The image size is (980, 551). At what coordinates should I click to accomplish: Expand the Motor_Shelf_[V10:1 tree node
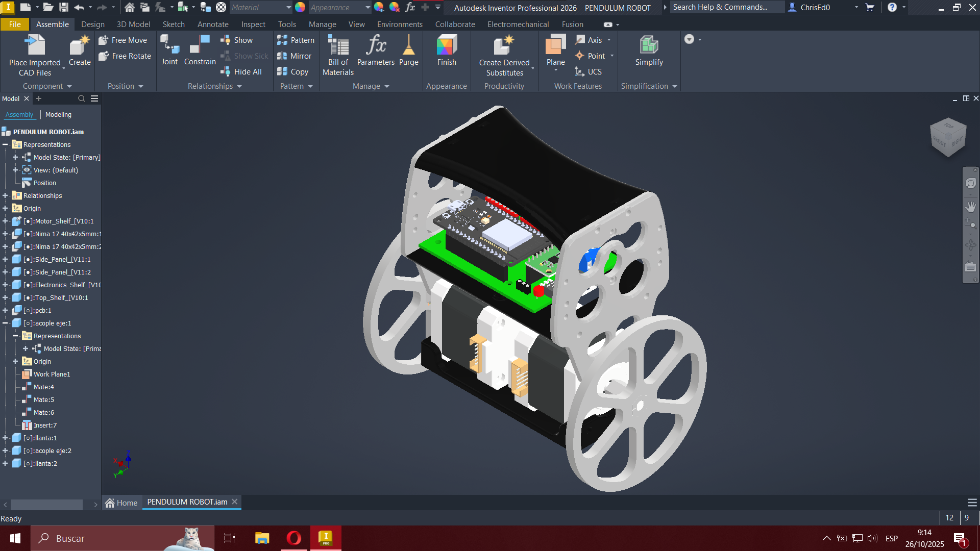(5, 221)
